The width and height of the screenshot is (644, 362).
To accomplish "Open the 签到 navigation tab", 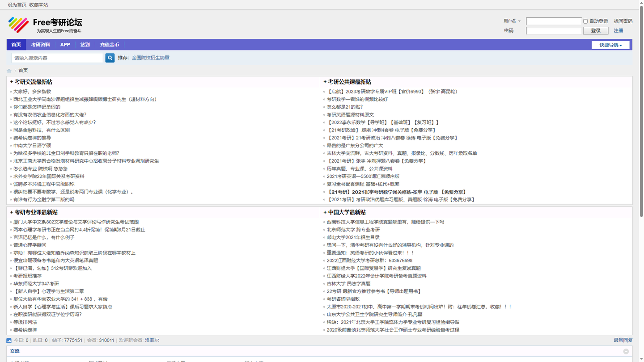I will point(85,45).
